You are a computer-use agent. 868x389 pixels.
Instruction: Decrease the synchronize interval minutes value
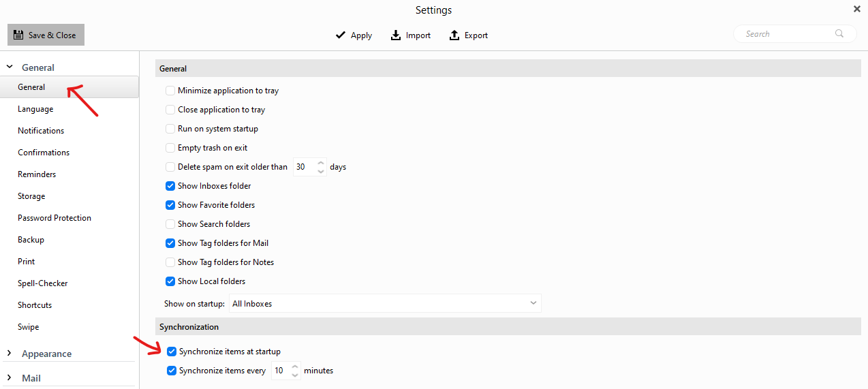pyautogui.click(x=295, y=375)
